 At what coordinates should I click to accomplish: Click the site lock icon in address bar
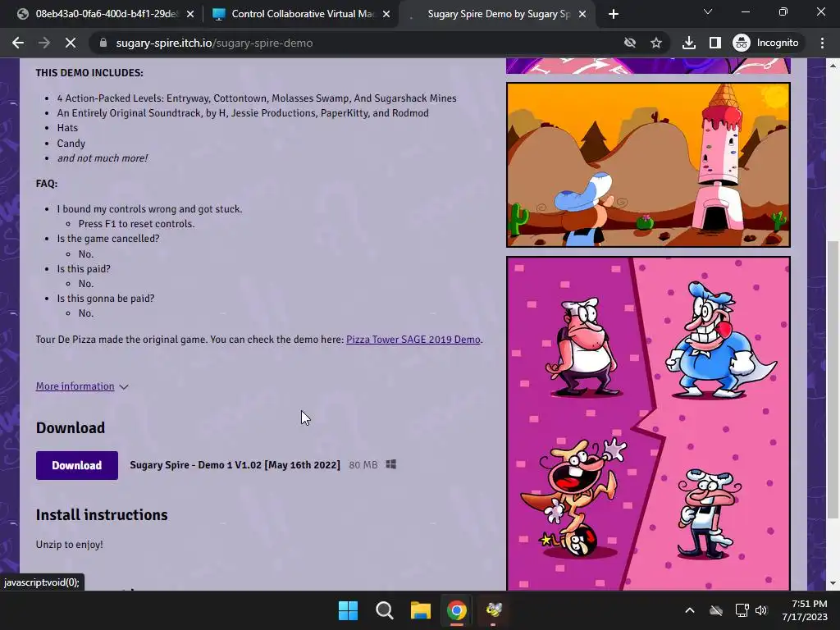click(x=103, y=43)
